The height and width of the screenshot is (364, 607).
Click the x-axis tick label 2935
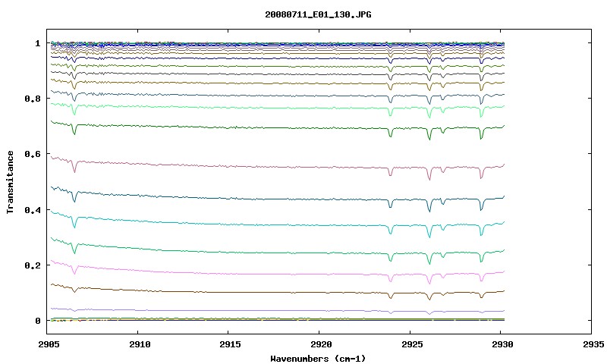[593, 344]
